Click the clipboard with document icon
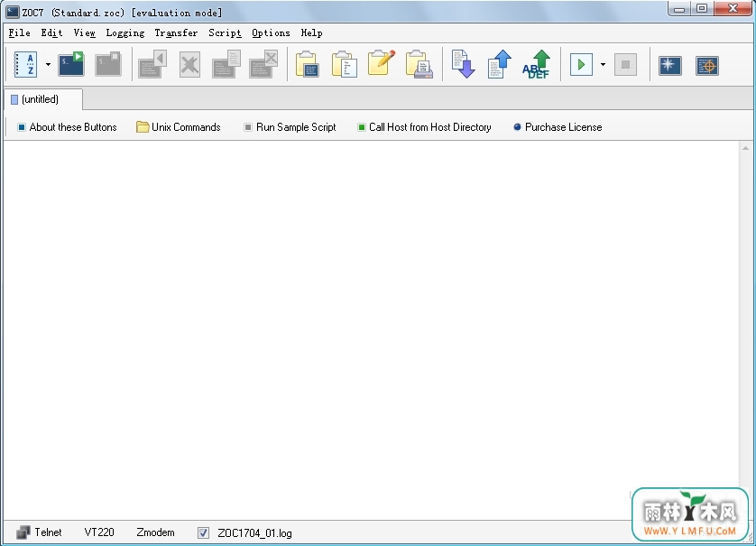The width and height of the screenshot is (756, 546). (344, 64)
